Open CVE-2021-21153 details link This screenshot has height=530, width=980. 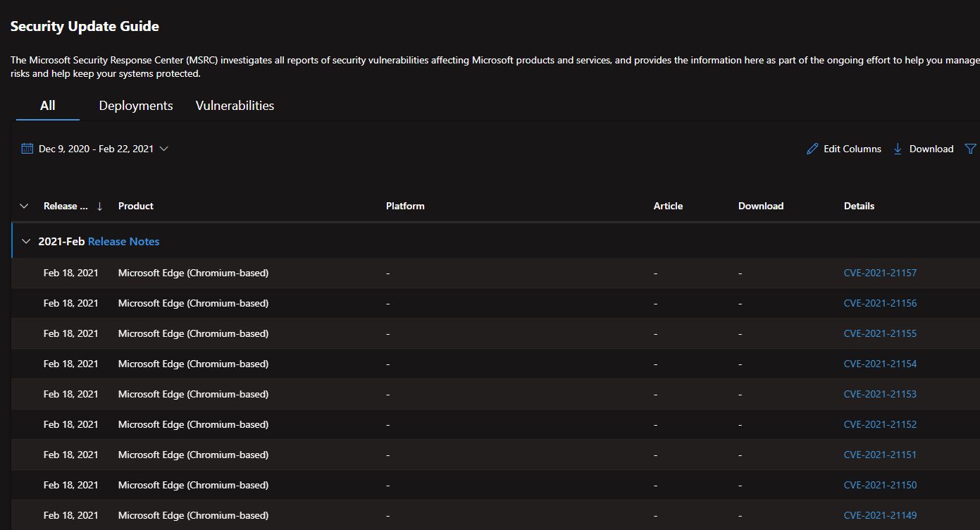(880, 394)
